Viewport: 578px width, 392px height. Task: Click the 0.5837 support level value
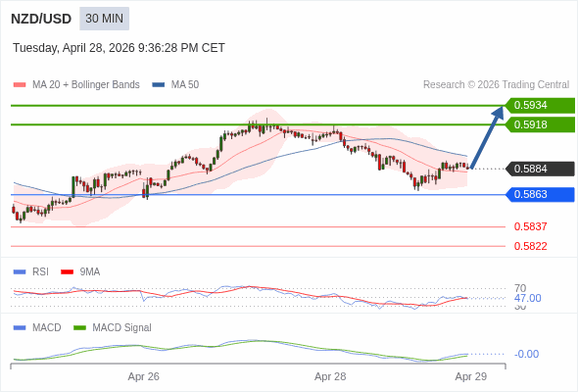530,226
